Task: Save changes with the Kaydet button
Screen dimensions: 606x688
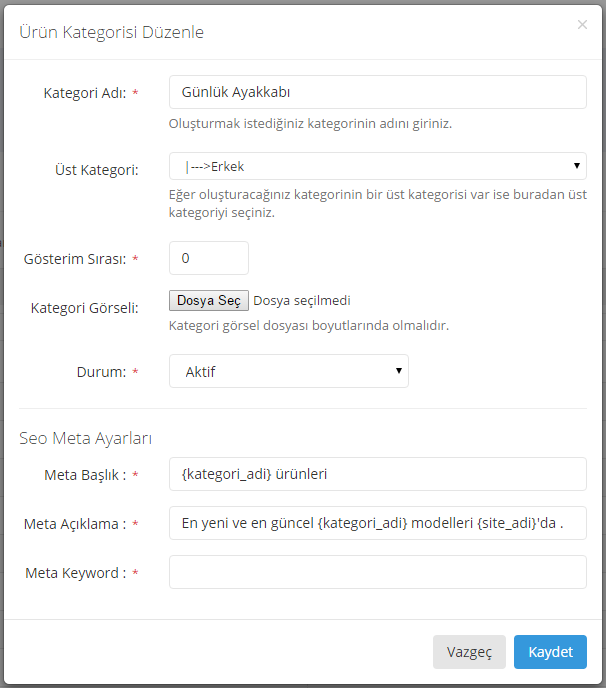Action: [550, 652]
